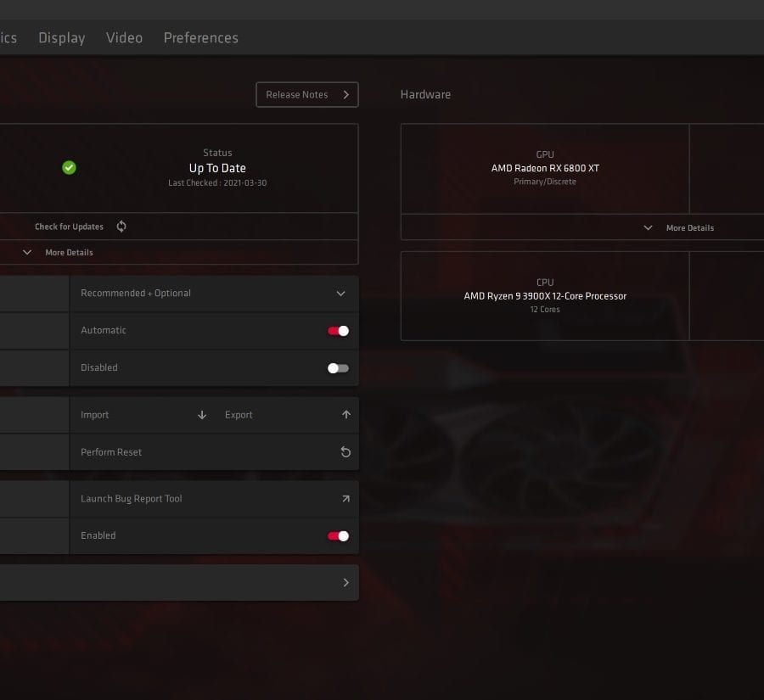Click the Last Checked date text
The height and width of the screenshot is (700, 764).
click(x=217, y=182)
